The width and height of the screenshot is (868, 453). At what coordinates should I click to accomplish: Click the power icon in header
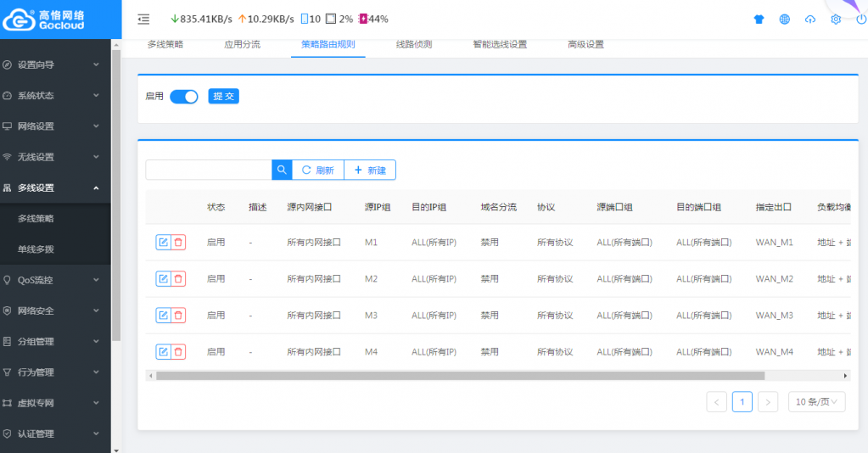click(861, 20)
